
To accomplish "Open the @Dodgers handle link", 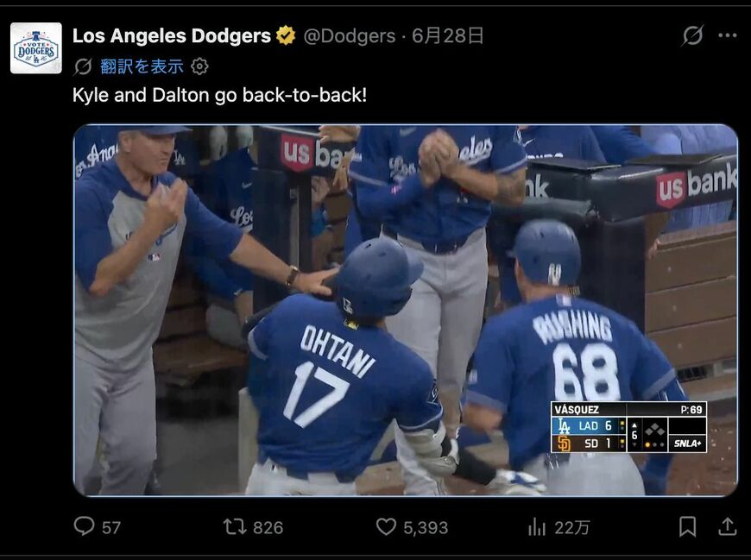I will point(350,36).
